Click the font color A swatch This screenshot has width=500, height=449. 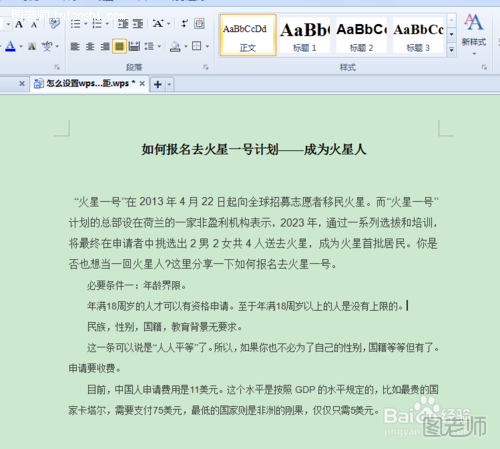click(x=10, y=46)
